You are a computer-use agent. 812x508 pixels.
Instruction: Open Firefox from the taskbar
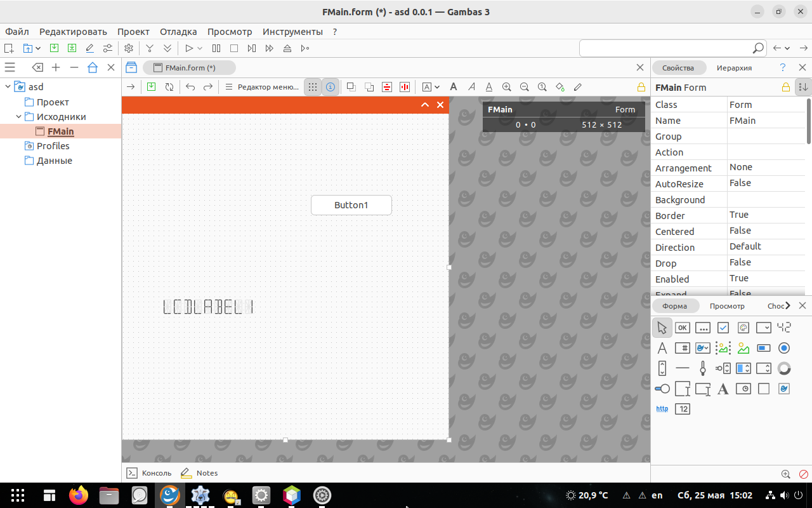(79, 495)
